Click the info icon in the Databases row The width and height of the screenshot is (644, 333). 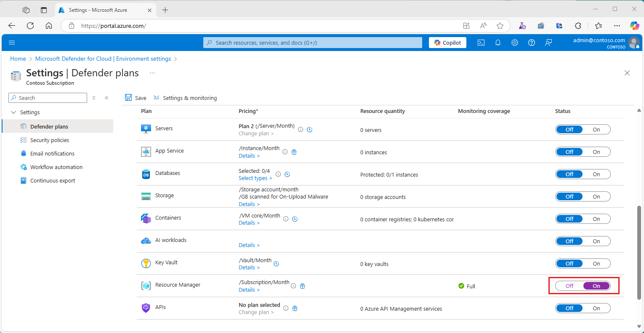pos(278,174)
